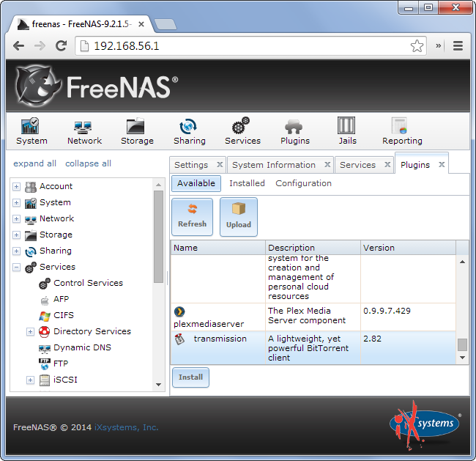476x461 pixels.
Task: Close the freenas browser tab
Action: (x=141, y=24)
